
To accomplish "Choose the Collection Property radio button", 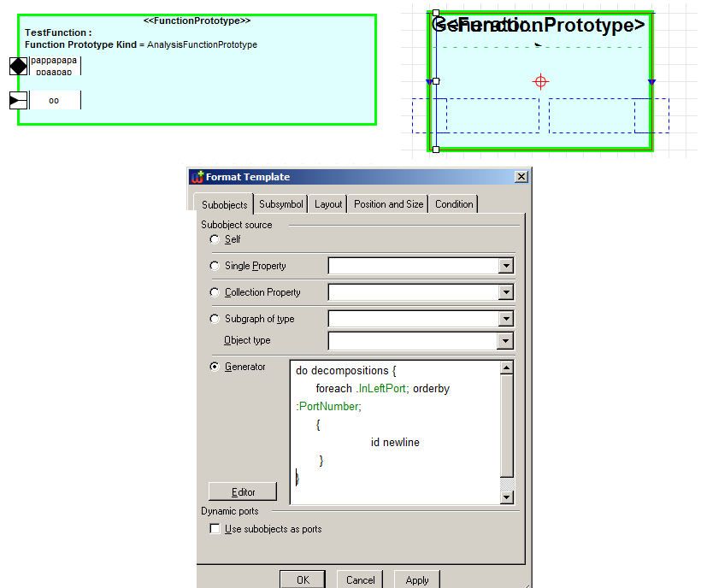I will tap(215, 292).
